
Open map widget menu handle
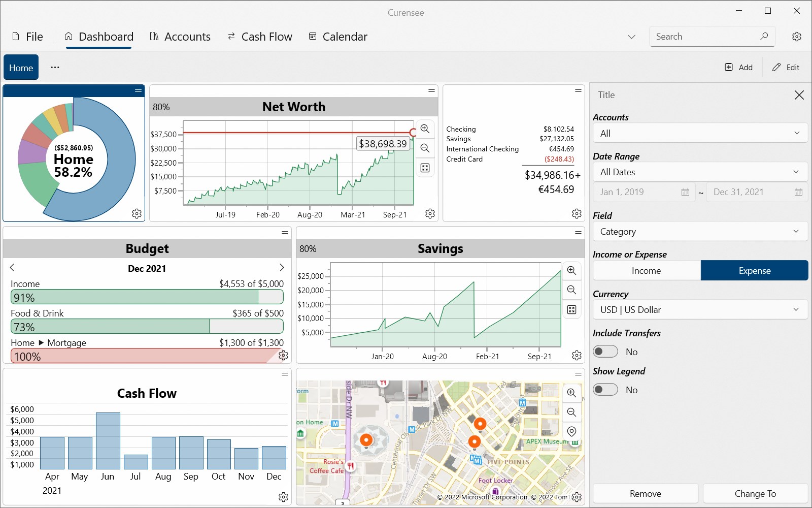[578, 374]
